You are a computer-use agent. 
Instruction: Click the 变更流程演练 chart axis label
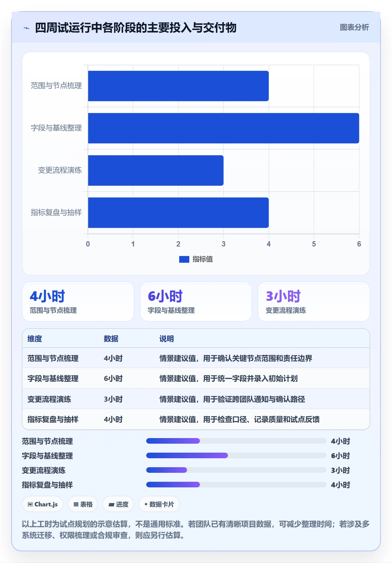(x=60, y=170)
